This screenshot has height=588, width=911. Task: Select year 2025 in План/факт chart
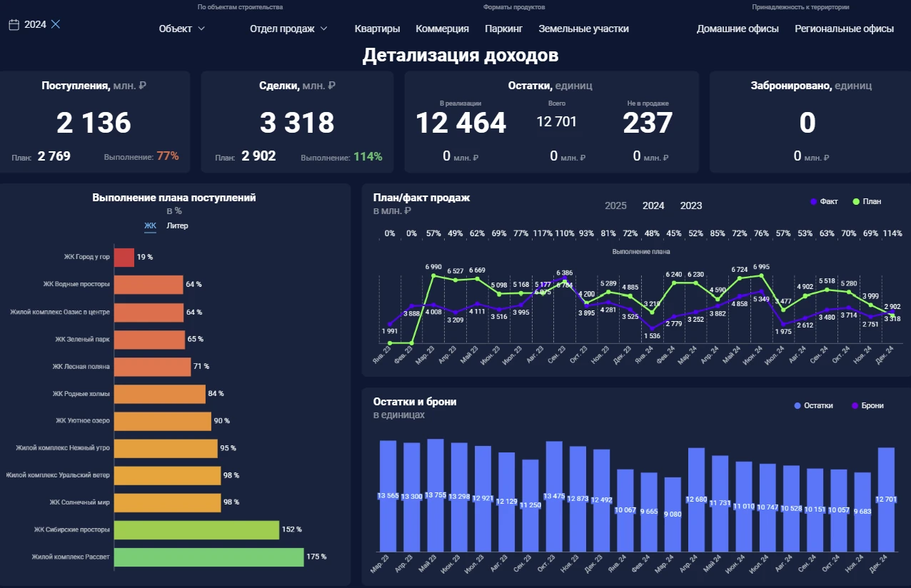pos(615,206)
